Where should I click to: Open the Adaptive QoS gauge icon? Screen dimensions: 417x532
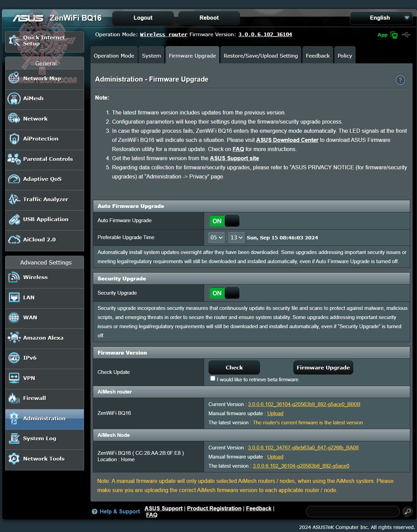point(14,179)
